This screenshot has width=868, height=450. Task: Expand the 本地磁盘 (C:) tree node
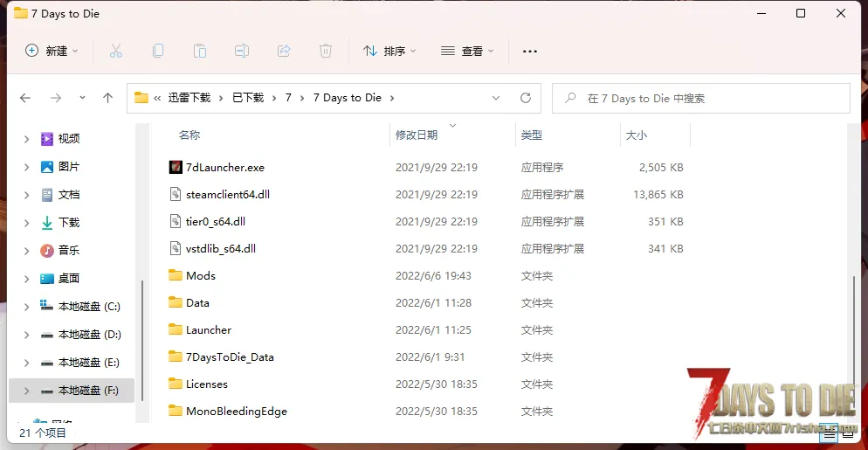coord(26,307)
